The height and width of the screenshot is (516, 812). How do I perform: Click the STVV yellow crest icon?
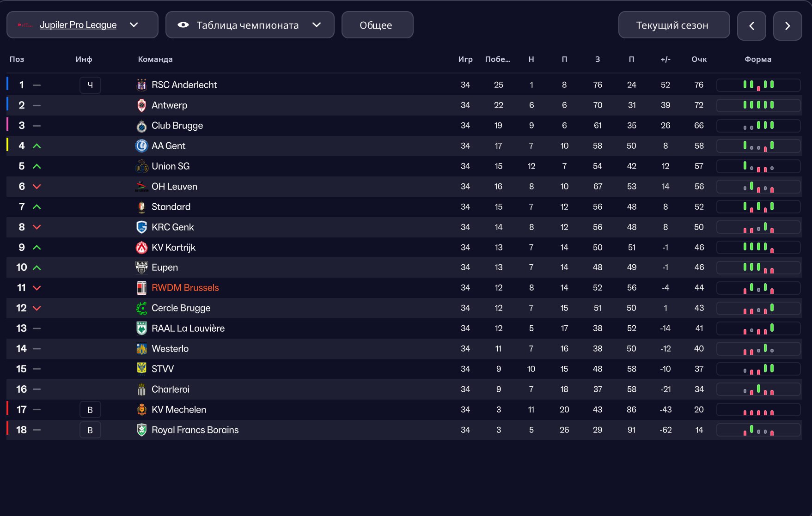[x=141, y=369]
